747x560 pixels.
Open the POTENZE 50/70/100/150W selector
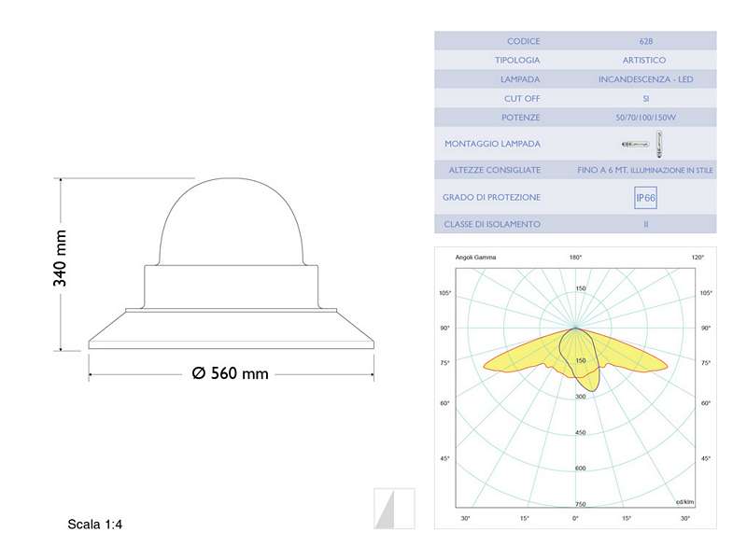click(x=643, y=117)
